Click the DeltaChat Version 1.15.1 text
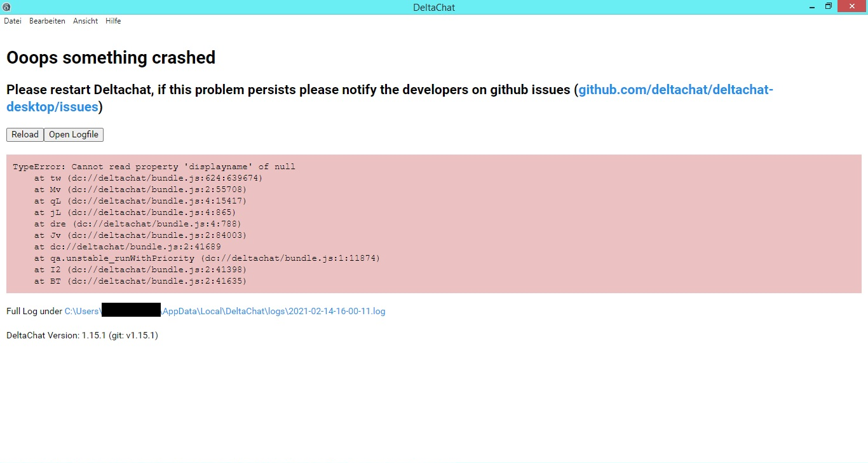 pos(82,335)
